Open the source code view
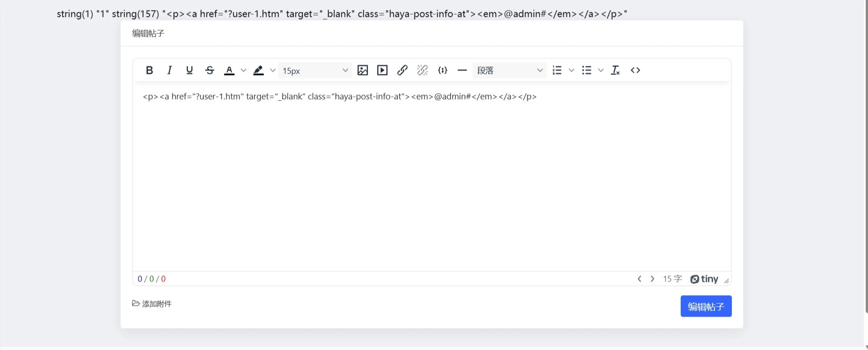 635,70
